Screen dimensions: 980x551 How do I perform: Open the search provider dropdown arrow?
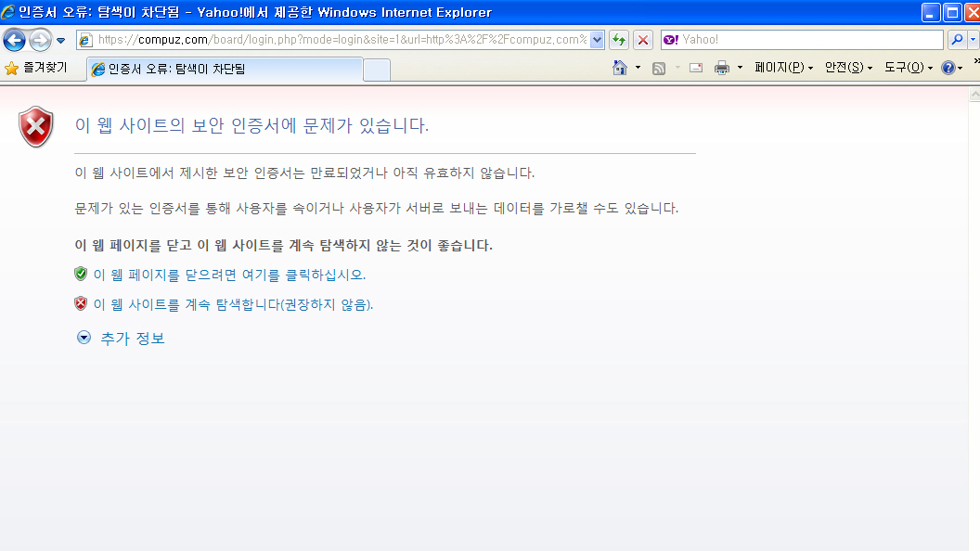pos(974,40)
